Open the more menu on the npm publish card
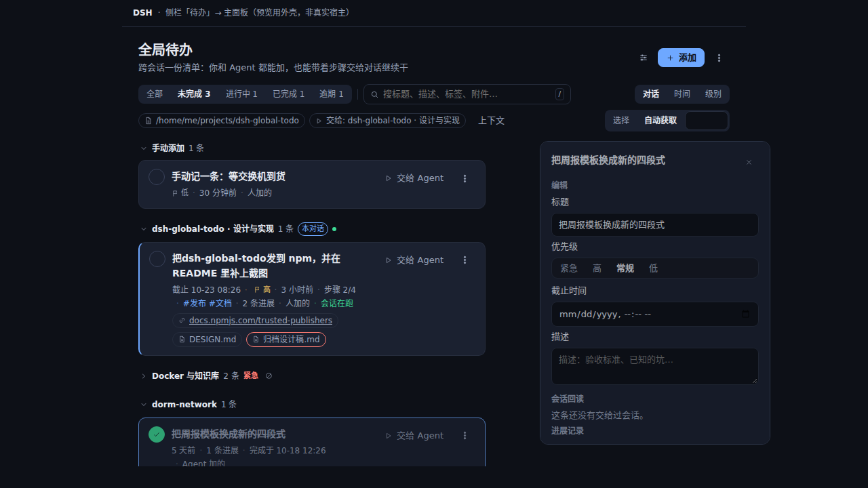The height and width of the screenshot is (488, 868). click(x=465, y=260)
